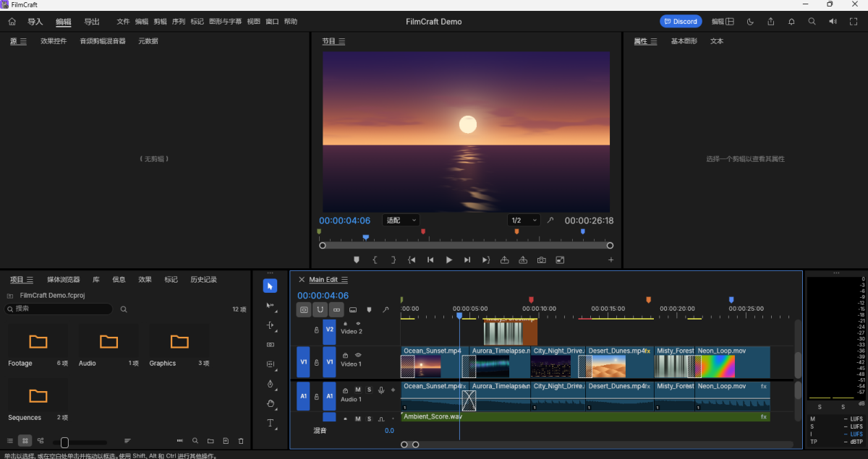Switch project panel to icon view
868x459 pixels.
coord(25,441)
